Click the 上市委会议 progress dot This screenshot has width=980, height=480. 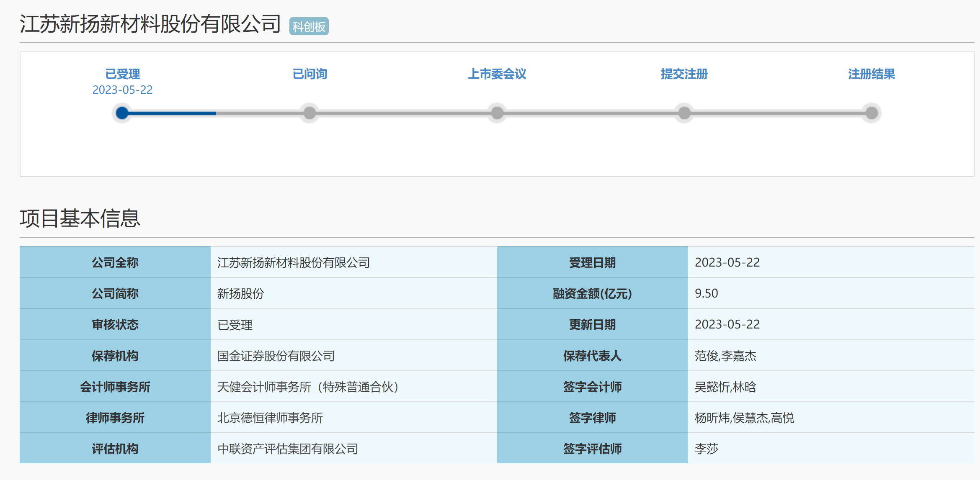(497, 113)
